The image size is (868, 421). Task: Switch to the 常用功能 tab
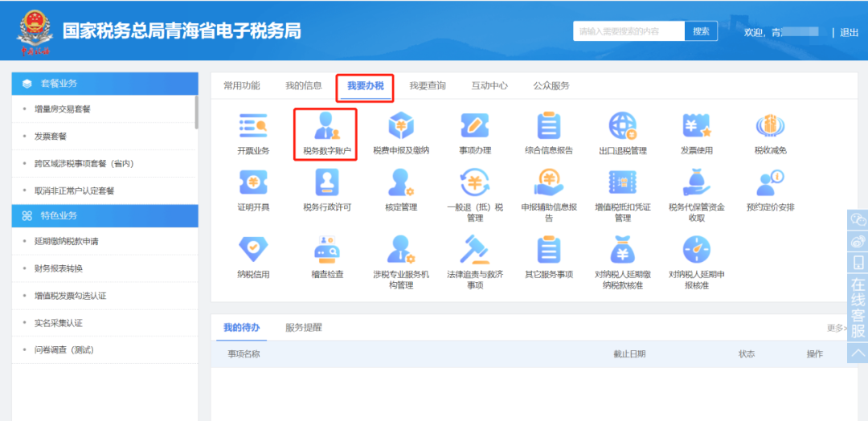click(x=241, y=86)
